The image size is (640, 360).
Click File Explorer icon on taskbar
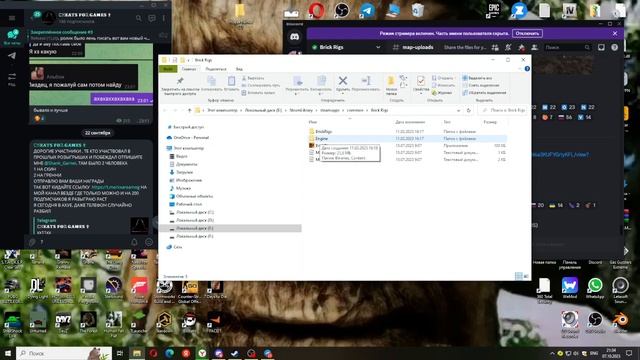(x=137, y=353)
